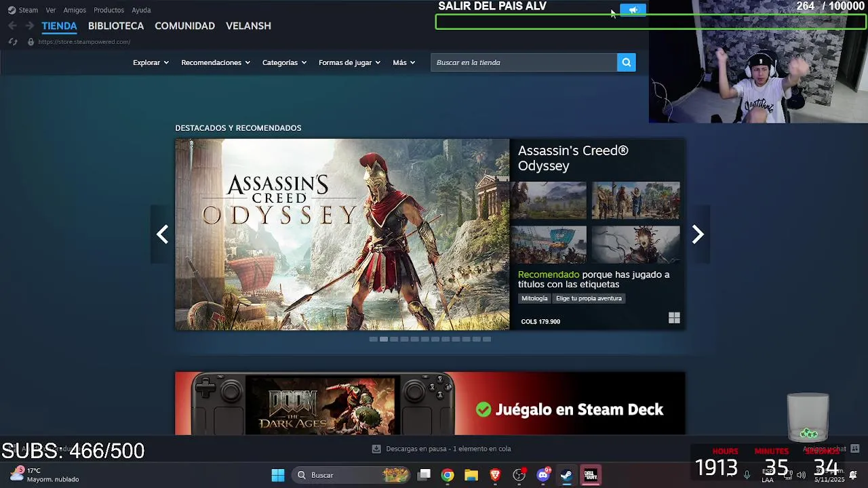View top-right Odyssey soldiers screenshot thumbnail
868x488 pixels.
[635, 201]
